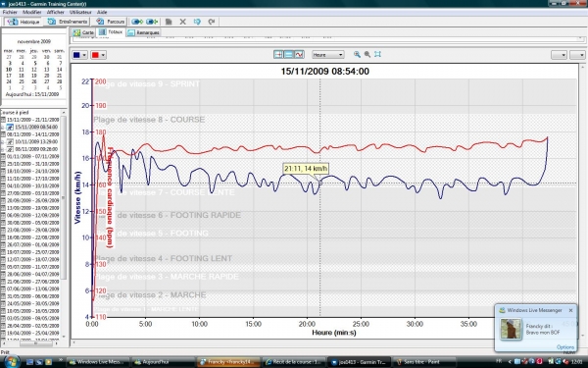
Task: Toggle horizontal gridlines chart button
Action: tap(289, 55)
